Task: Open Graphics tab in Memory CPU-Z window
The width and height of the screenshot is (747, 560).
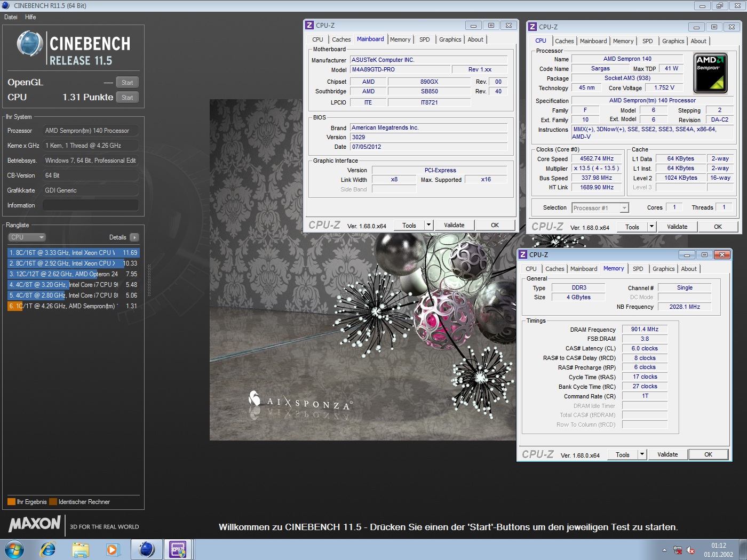Action: [664, 269]
